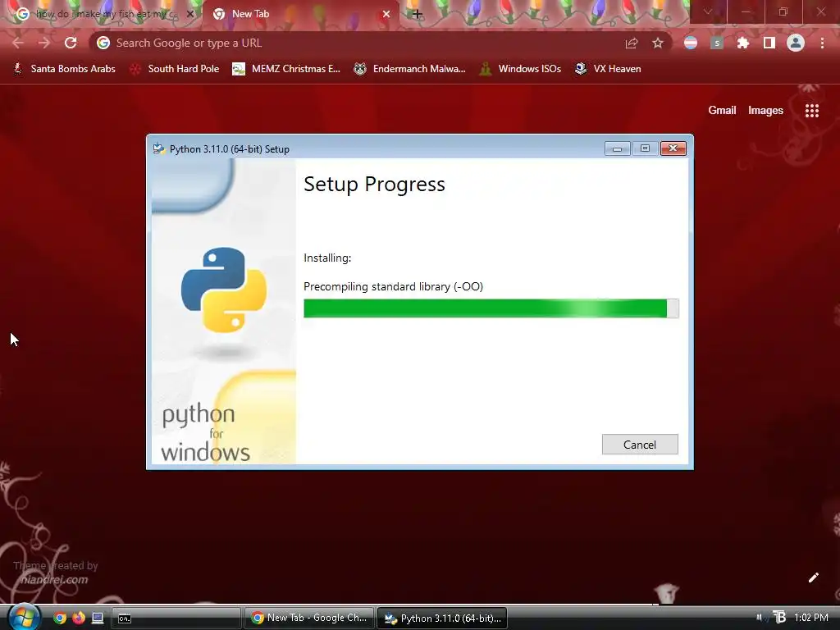The height and width of the screenshot is (630, 840).
Task: Open the taskbar clock
Action: click(811, 618)
